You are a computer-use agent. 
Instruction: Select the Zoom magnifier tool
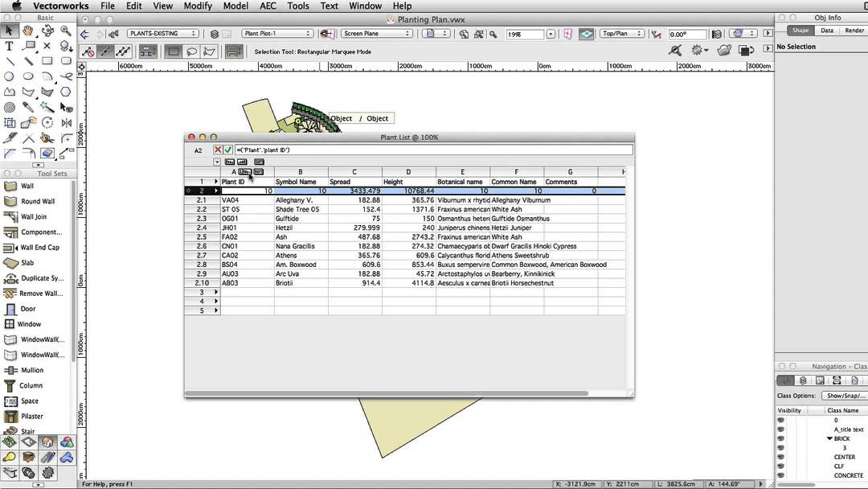point(66,31)
